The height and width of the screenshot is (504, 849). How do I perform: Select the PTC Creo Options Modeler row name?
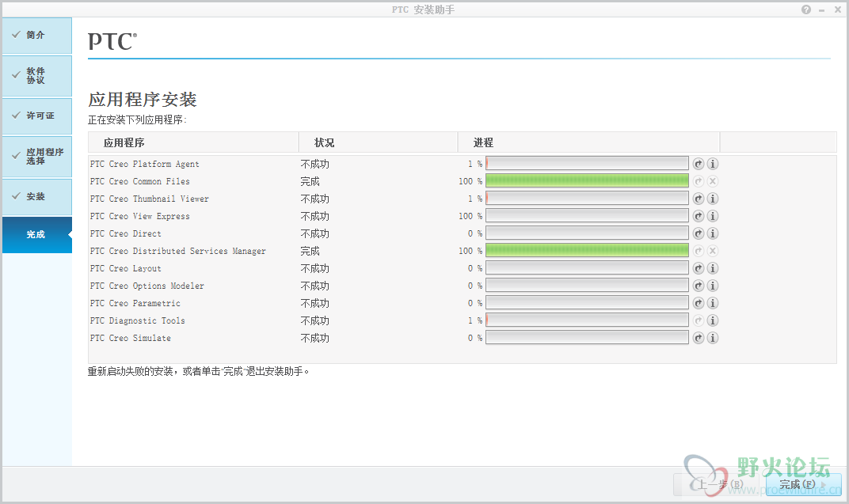tap(147, 286)
